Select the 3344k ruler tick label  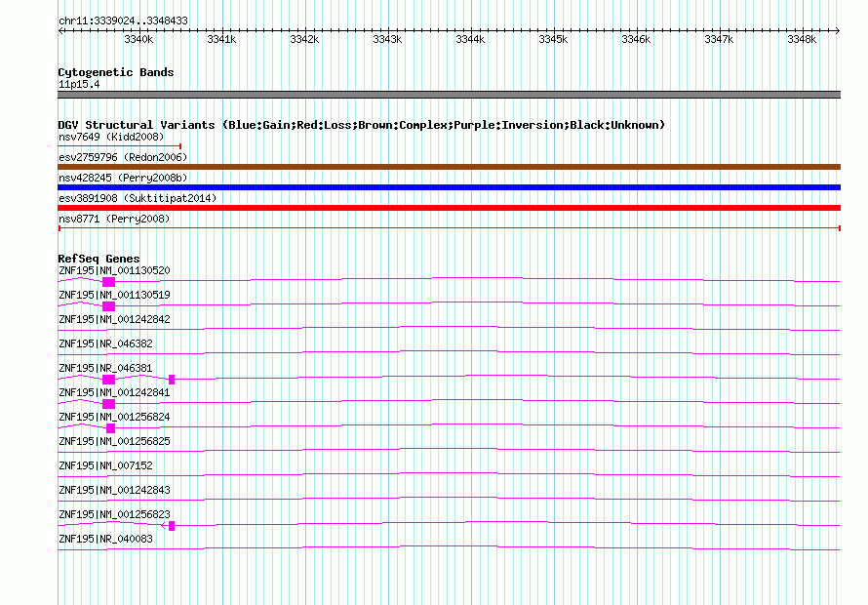[x=470, y=39]
